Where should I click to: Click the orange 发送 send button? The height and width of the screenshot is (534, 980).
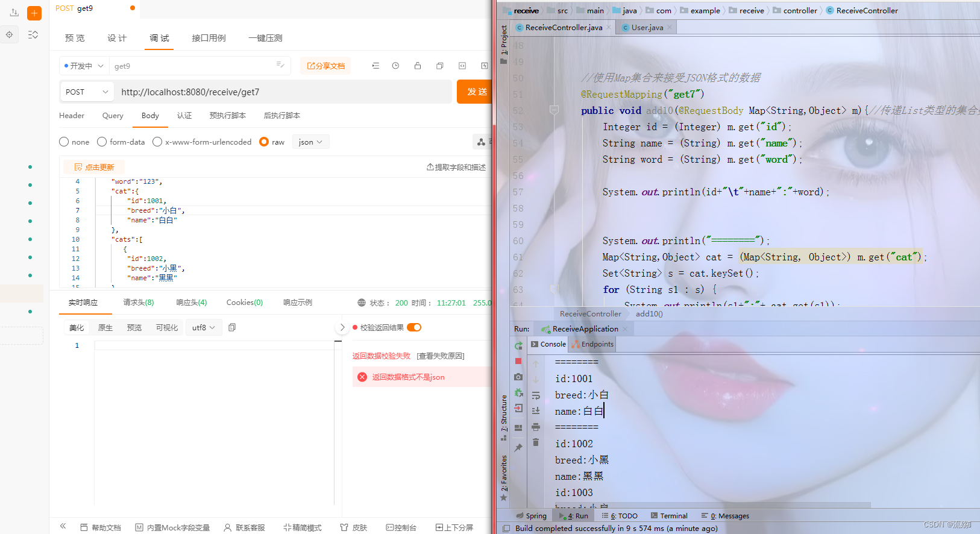pos(475,92)
